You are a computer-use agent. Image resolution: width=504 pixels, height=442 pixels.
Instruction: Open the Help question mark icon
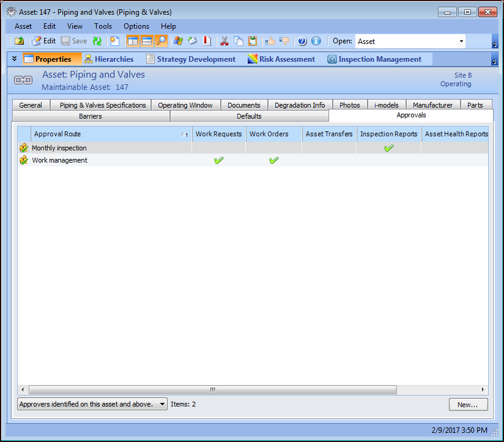click(x=302, y=41)
